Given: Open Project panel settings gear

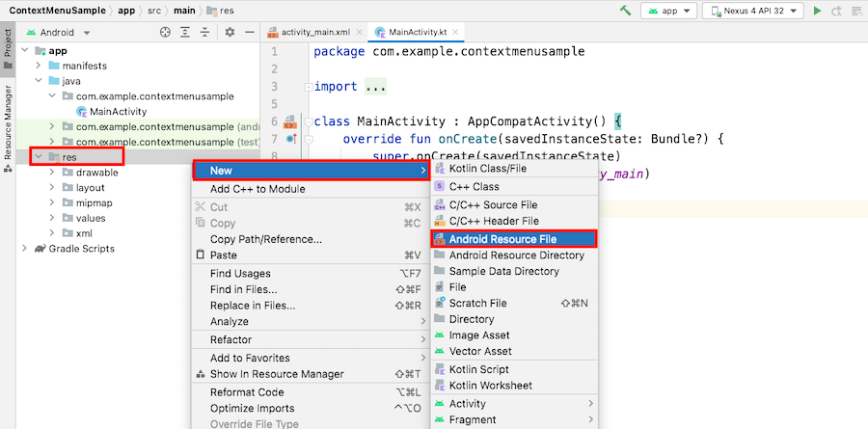Looking at the screenshot, I should pos(230,33).
